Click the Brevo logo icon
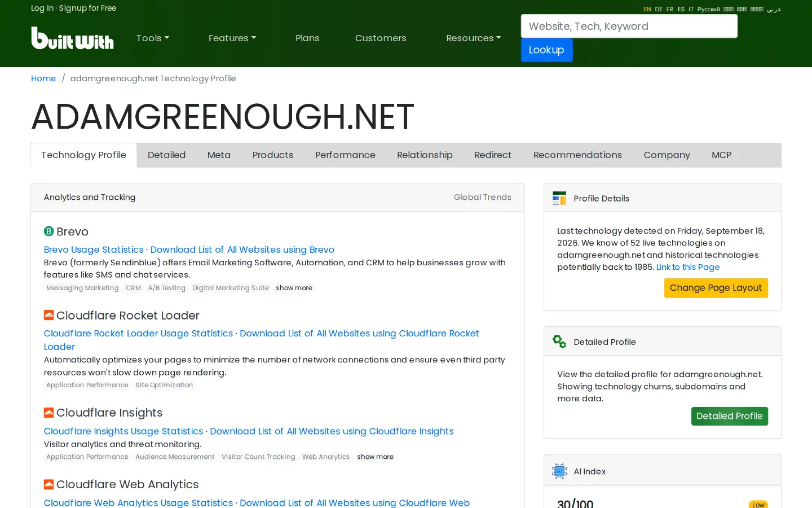This screenshot has height=508, width=812. pyautogui.click(x=49, y=231)
